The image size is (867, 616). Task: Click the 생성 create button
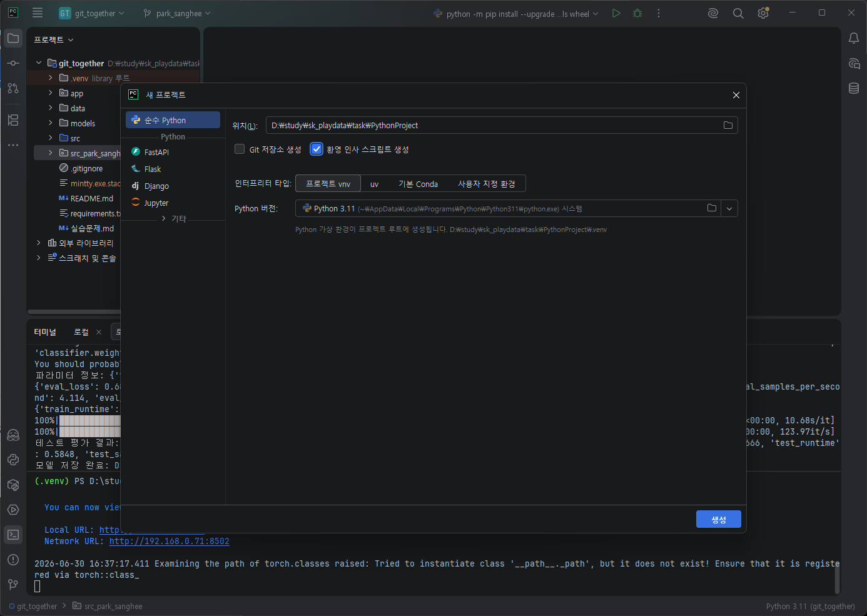[x=719, y=519]
